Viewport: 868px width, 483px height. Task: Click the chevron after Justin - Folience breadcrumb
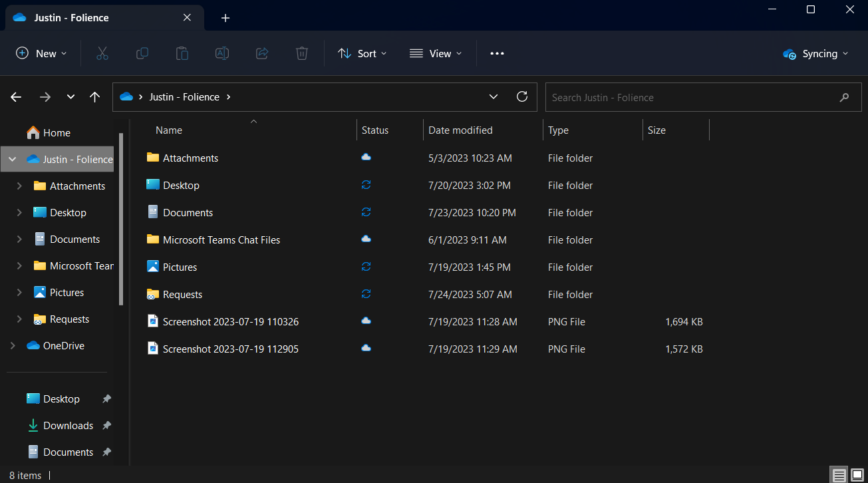click(x=229, y=96)
